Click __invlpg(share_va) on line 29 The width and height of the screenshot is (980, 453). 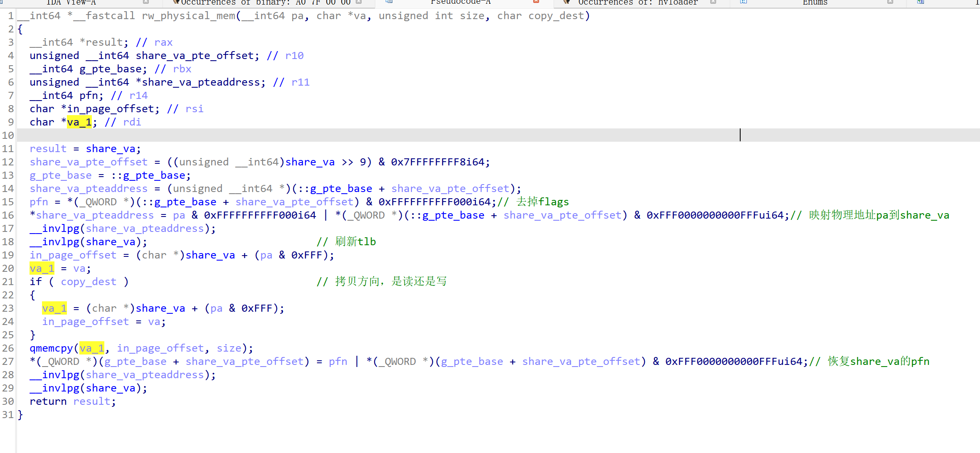click(x=89, y=388)
